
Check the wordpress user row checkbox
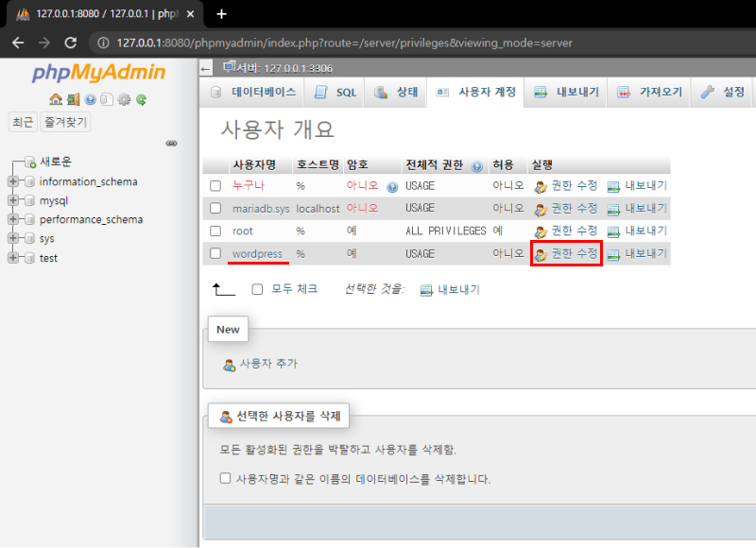click(215, 253)
